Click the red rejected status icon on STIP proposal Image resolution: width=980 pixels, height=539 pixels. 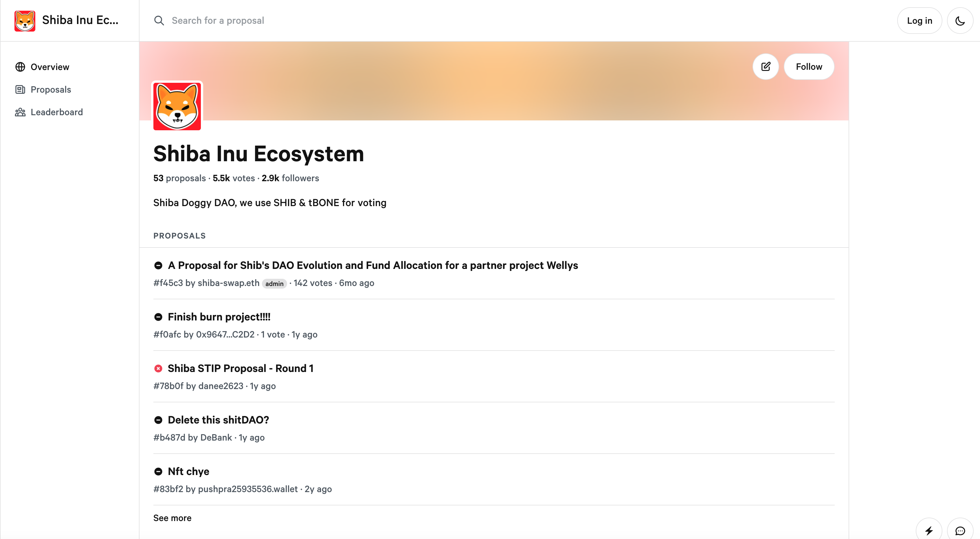coord(158,368)
